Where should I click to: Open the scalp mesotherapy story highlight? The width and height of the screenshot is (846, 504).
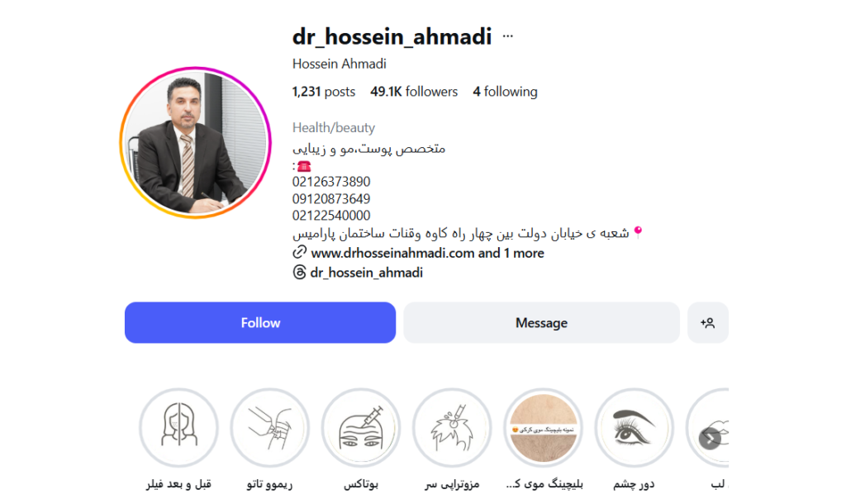click(452, 428)
